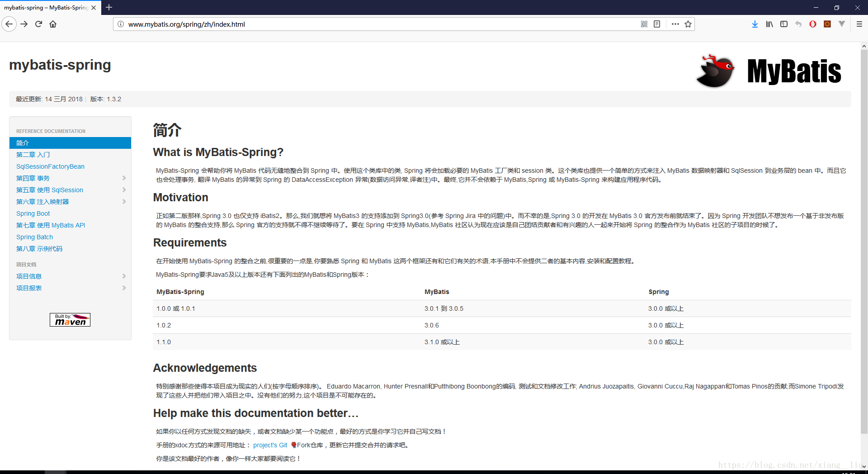Follow the project's Git link

tap(270, 445)
